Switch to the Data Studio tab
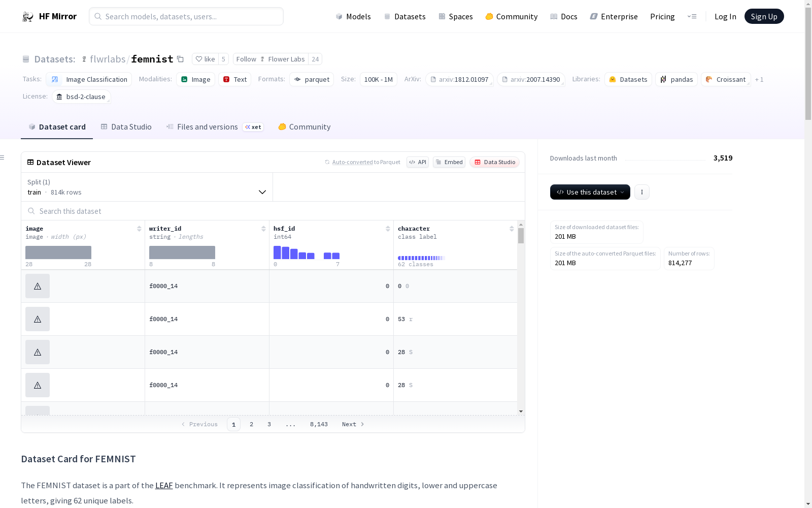This screenshot has width=812, height=508. coord(126,127)
